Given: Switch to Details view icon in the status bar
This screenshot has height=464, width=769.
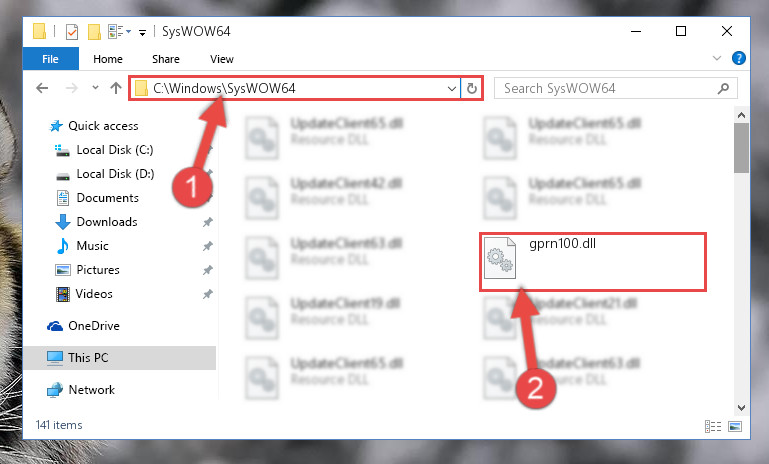Looking at the screenshot, I should pyautogui.click(x=713, y=426).
